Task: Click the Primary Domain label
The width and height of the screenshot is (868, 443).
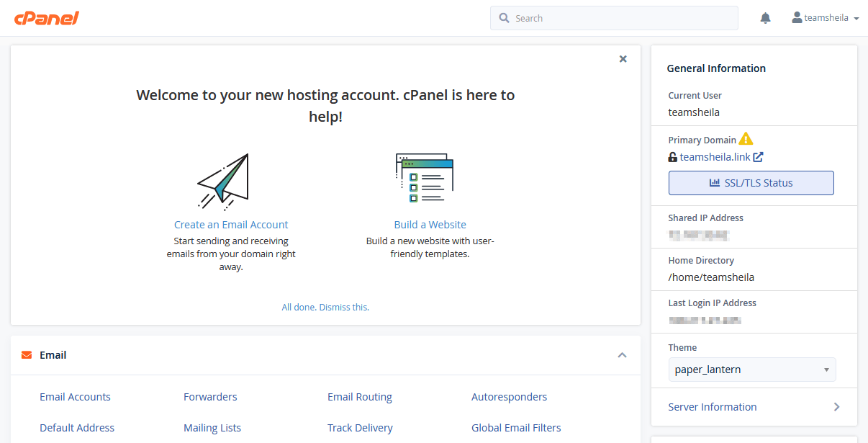Action: (x=702, y=140)
